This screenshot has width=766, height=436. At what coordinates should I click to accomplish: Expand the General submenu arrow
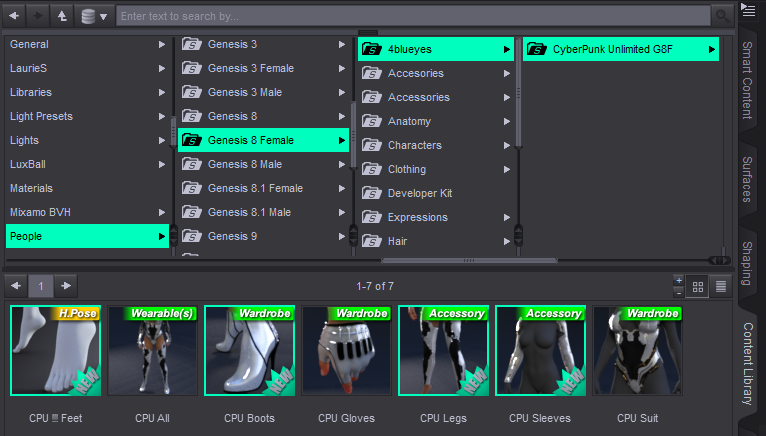pos(162,44)
